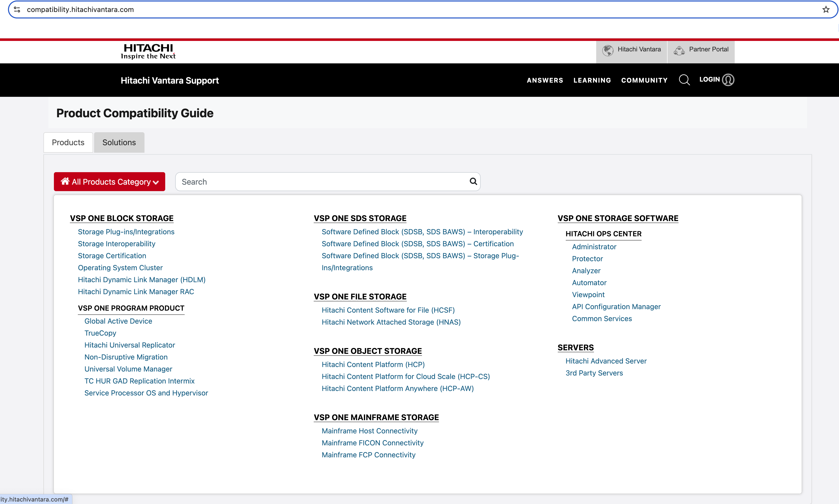
Task: Open site information icon in address bar
Action: [x=17, y=9]
